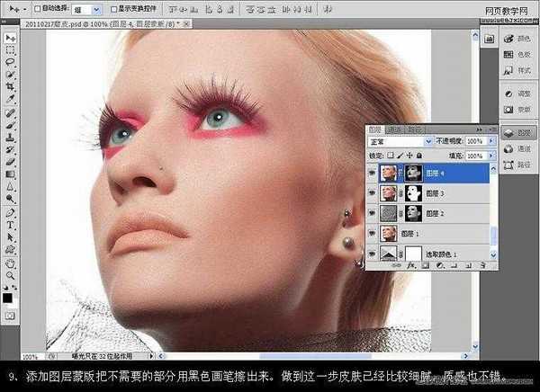Select the Gradient tool

point(10,174)
